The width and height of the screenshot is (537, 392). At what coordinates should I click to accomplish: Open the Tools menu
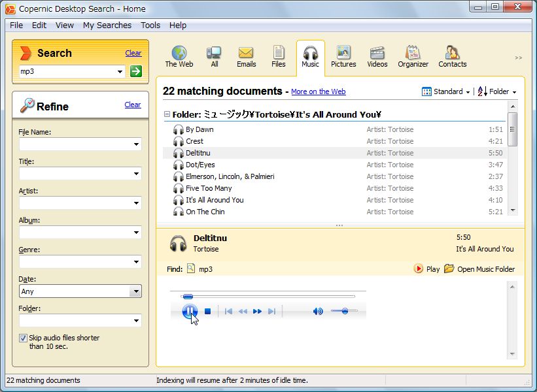[150, 25]
